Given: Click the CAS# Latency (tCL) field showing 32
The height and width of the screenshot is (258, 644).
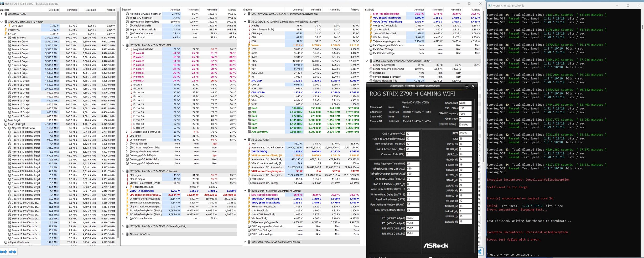Looking at the screenshot, I should click(x=412, y=134).
